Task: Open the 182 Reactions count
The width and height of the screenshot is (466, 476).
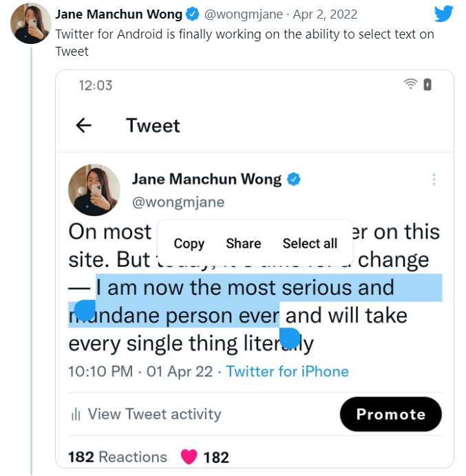Action: click(x=118, y=457)
